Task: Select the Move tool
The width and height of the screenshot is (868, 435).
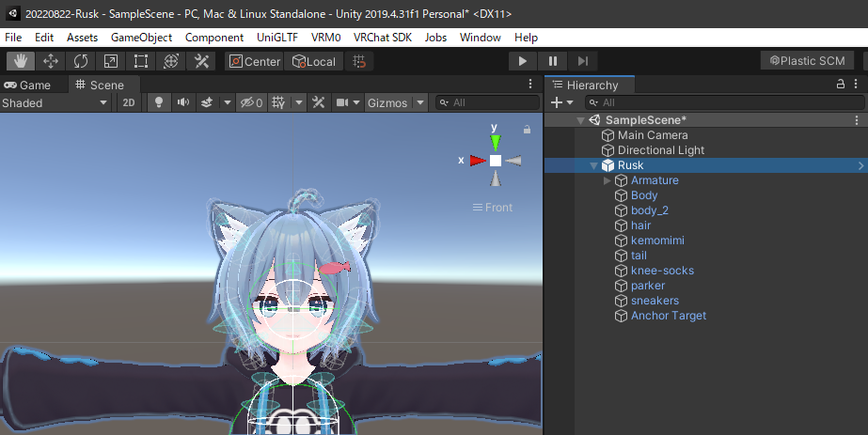Action: click(51, 61)
